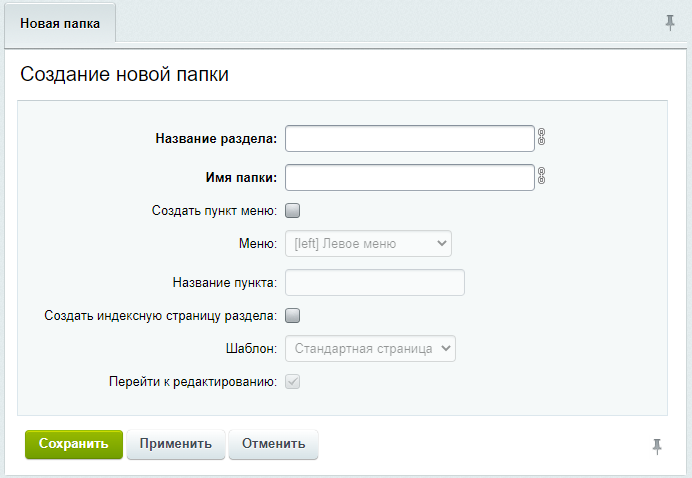
Task: Click the Создание новой папки heading
Action: pyautogui.click(x=125, y=75)
